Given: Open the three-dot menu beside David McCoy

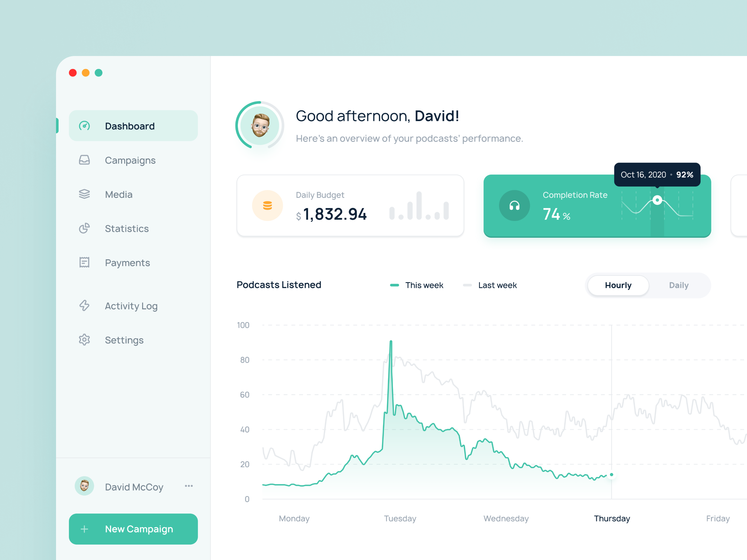Looking at the screenshot, I should click(x=189, y=486).
